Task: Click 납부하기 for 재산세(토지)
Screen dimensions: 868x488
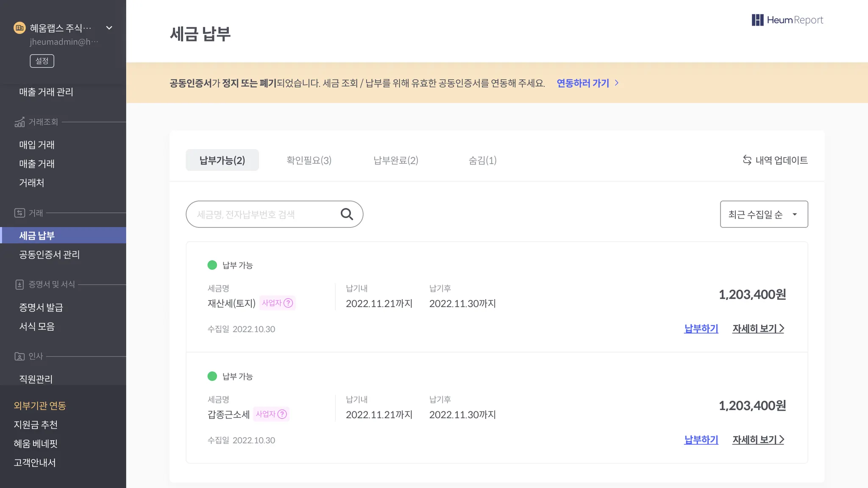Action: [x=701, y=328]
